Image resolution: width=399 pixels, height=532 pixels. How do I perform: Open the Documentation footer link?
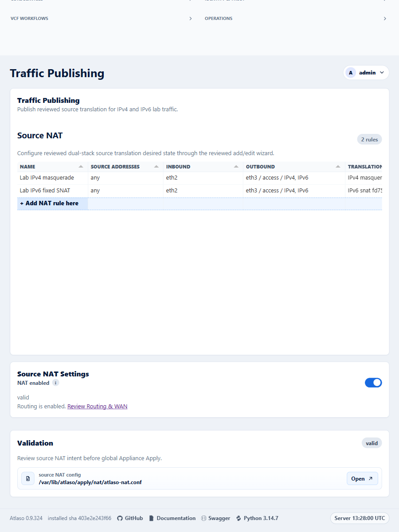coord(172,518)
